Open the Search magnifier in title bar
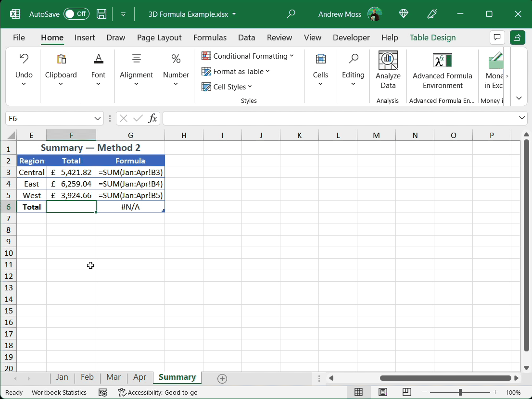Viewport: 532px width, 399px height. tap(291, 14)
